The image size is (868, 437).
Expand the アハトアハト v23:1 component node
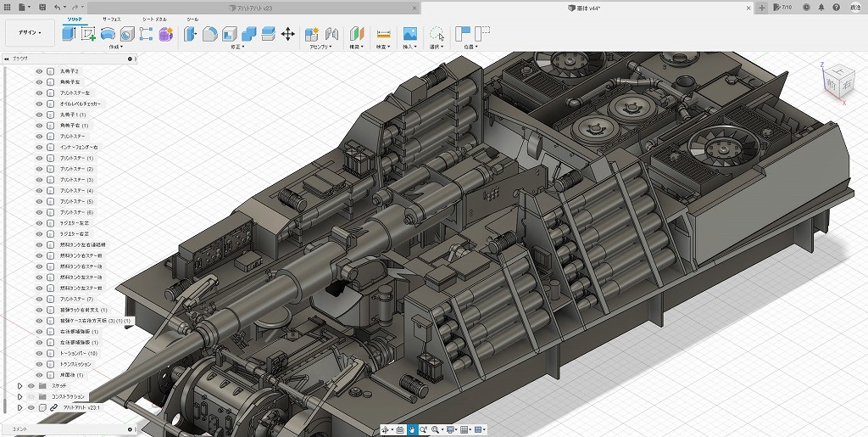pyautogui.click(x=19, y=407)
